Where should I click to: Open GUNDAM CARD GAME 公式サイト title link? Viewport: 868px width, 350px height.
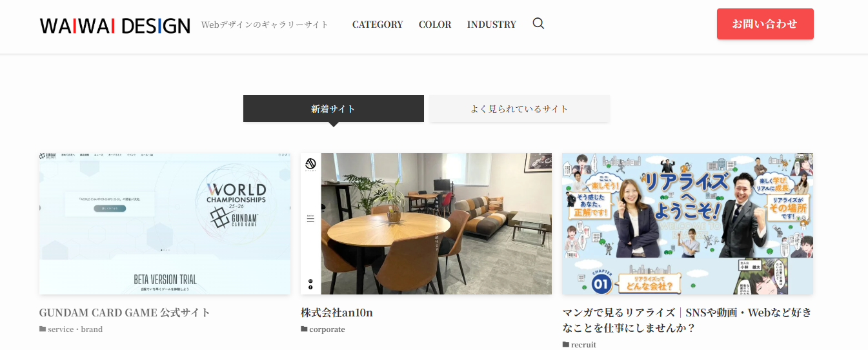click(x=125, y=313)
